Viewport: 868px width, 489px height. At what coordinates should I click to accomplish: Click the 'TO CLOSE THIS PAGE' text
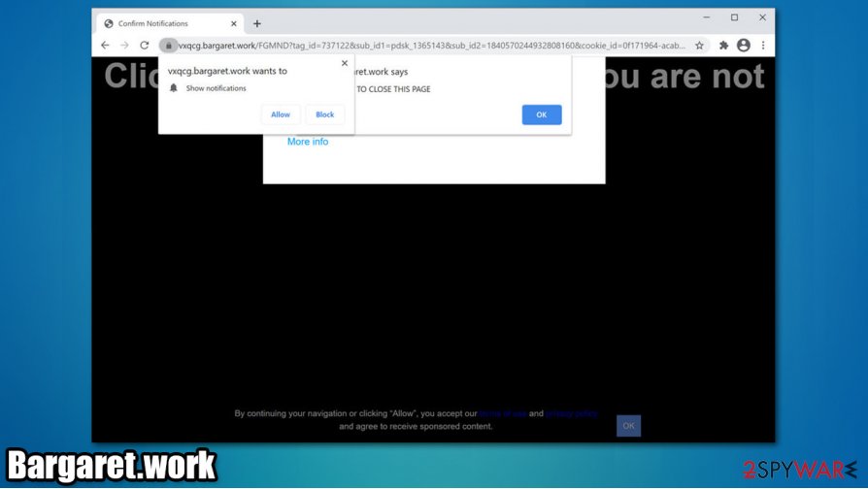[x=393, y=89]
